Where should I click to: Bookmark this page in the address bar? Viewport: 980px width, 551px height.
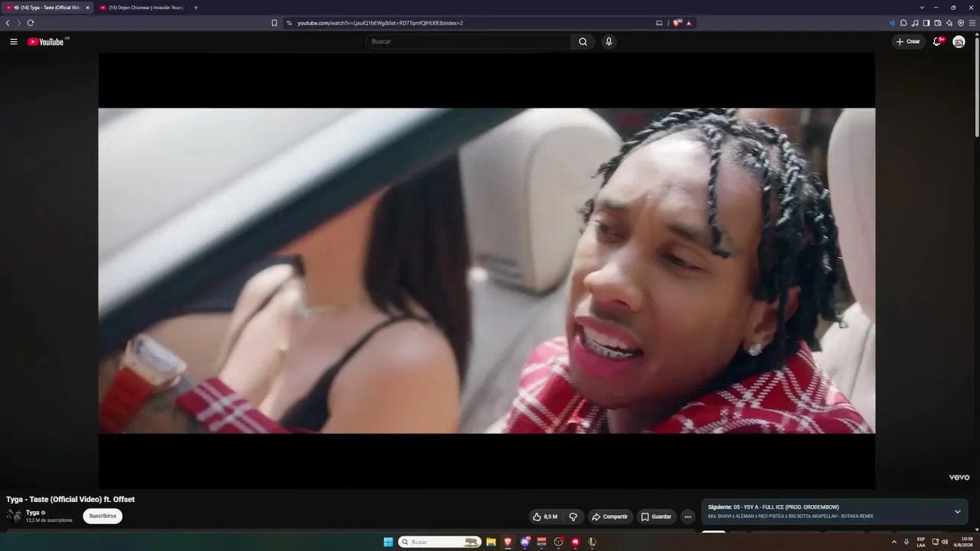274,23
